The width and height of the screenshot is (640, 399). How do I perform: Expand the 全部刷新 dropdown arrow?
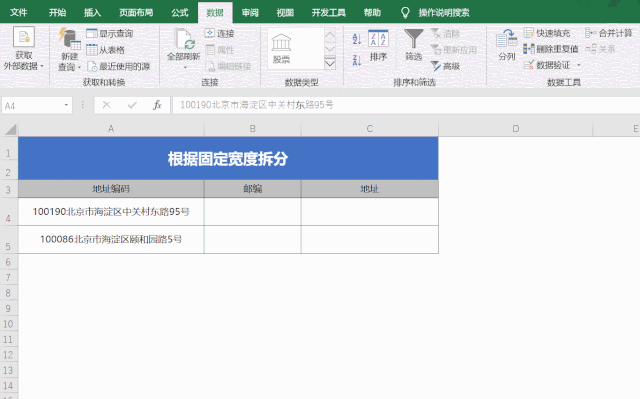point(185,67)
